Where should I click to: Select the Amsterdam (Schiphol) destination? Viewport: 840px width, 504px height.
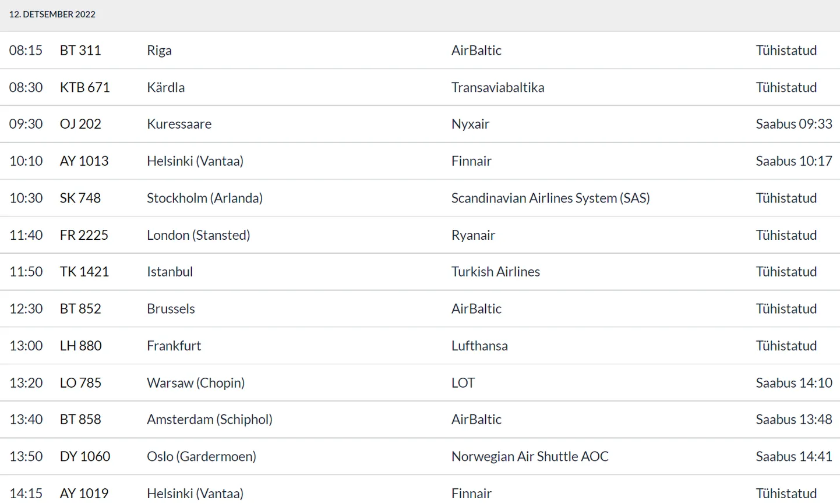210,420
